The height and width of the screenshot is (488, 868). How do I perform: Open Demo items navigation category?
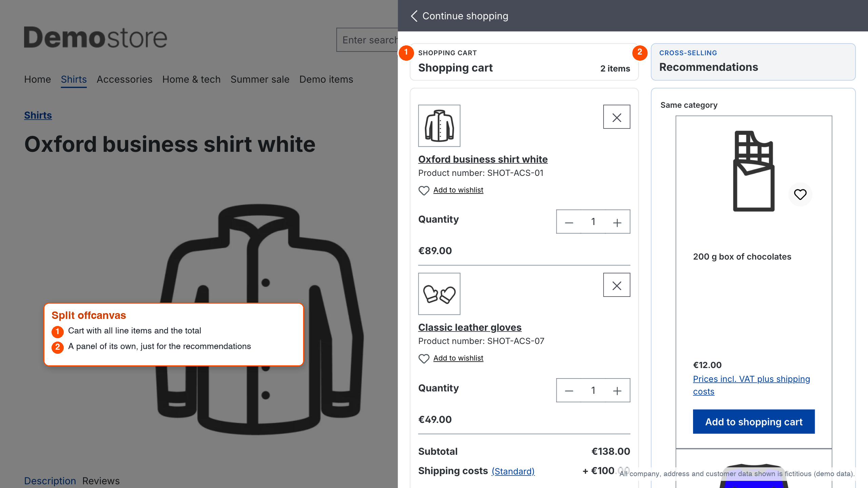tap(326, 79)
